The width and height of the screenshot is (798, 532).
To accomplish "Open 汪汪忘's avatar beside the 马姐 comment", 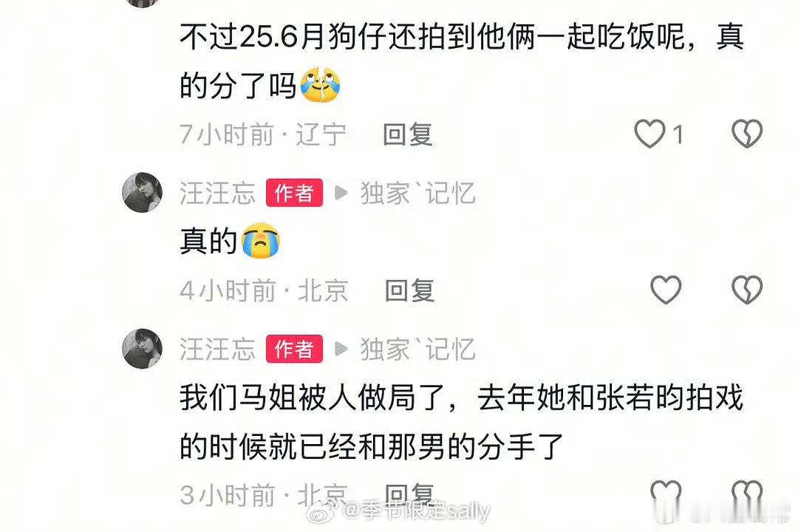I will [142, 348].
